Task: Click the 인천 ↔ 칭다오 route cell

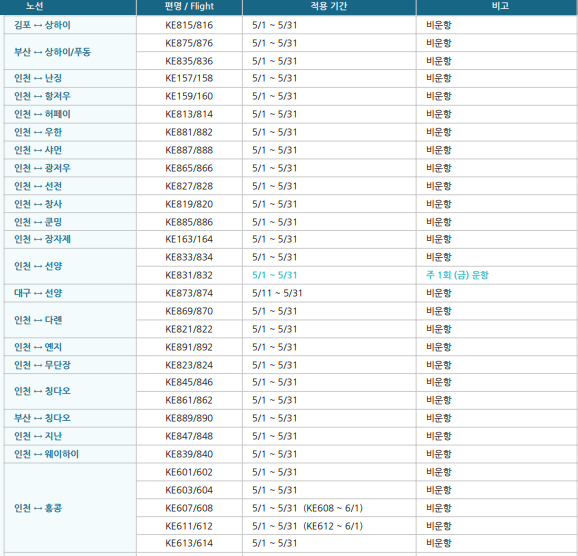Action: point(70,391)
